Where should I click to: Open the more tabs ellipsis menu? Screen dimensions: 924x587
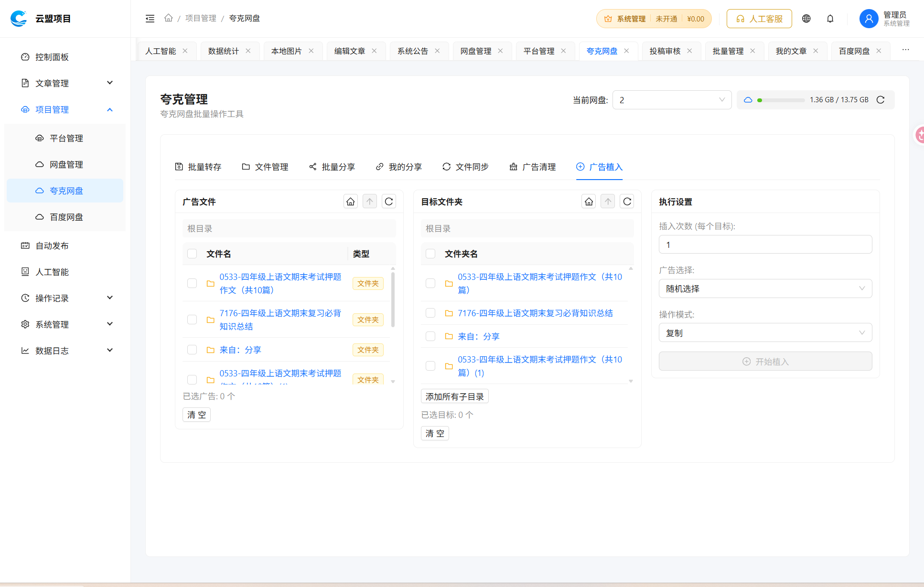905,50
